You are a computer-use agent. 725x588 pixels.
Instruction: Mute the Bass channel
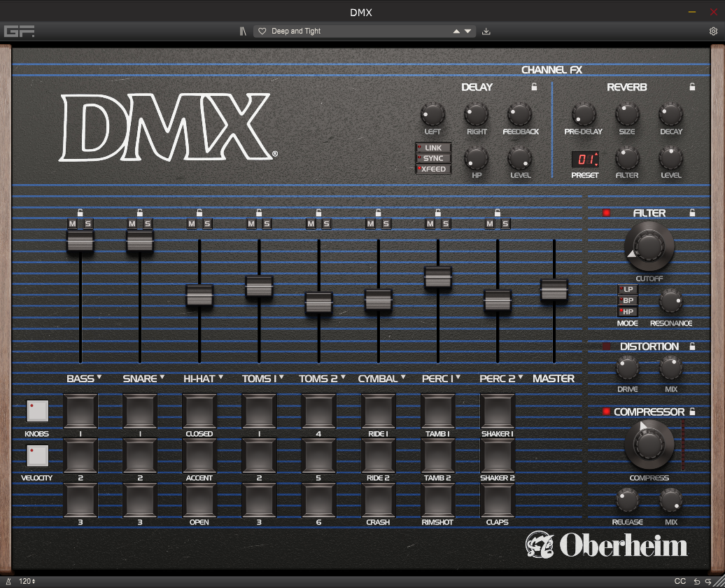pos(73,224)
